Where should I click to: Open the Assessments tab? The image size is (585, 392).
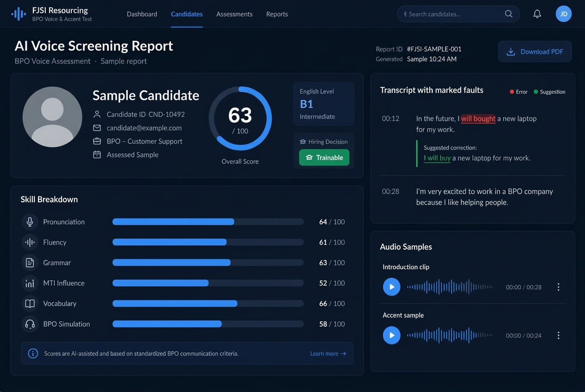pyautogui.click(x=234, y=14)
